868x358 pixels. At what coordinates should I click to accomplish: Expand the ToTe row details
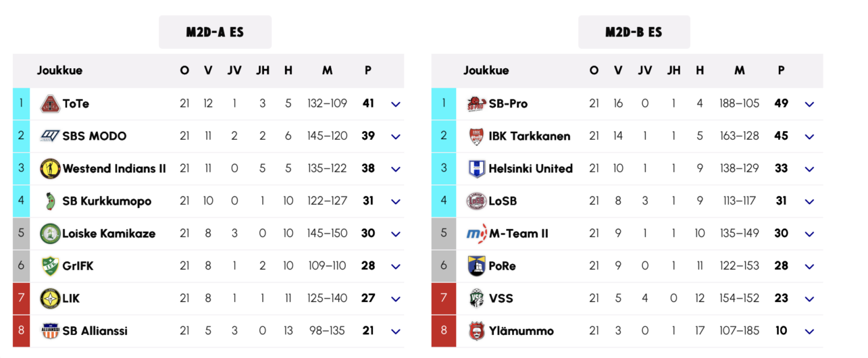[396, 105]
